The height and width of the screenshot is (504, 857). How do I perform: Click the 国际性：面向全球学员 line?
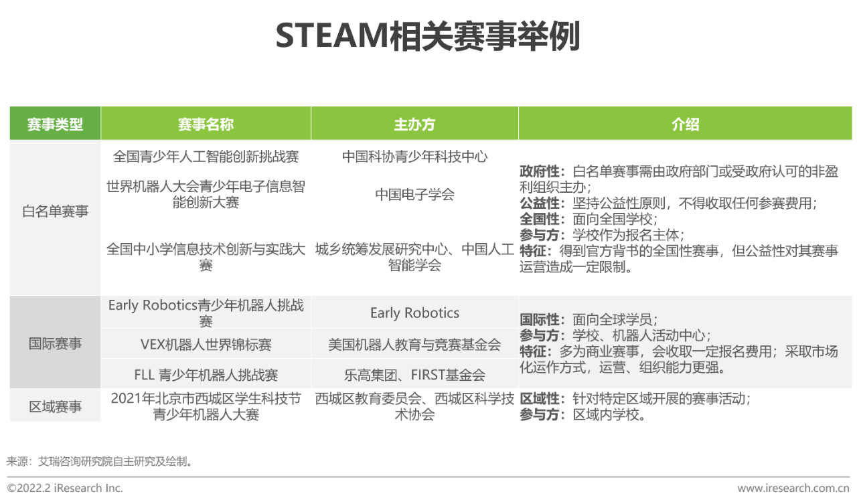click(589, 319)
